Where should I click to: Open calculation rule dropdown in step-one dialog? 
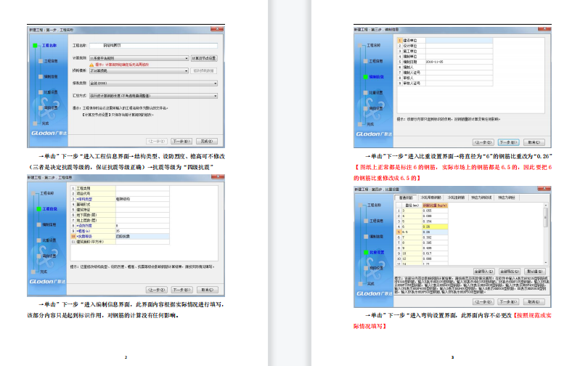point(139,58)
